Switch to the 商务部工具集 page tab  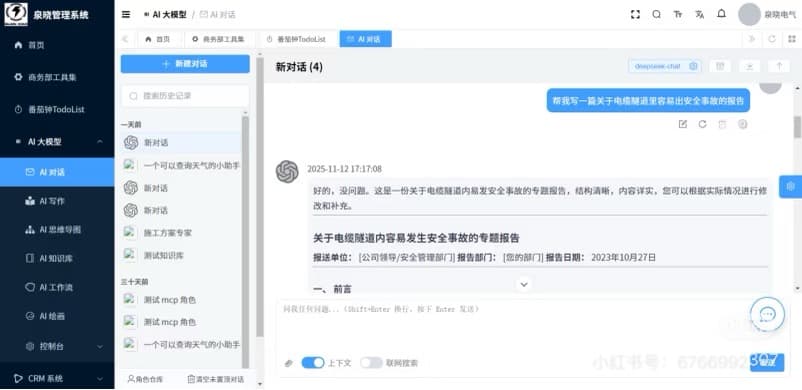(218, 39)
